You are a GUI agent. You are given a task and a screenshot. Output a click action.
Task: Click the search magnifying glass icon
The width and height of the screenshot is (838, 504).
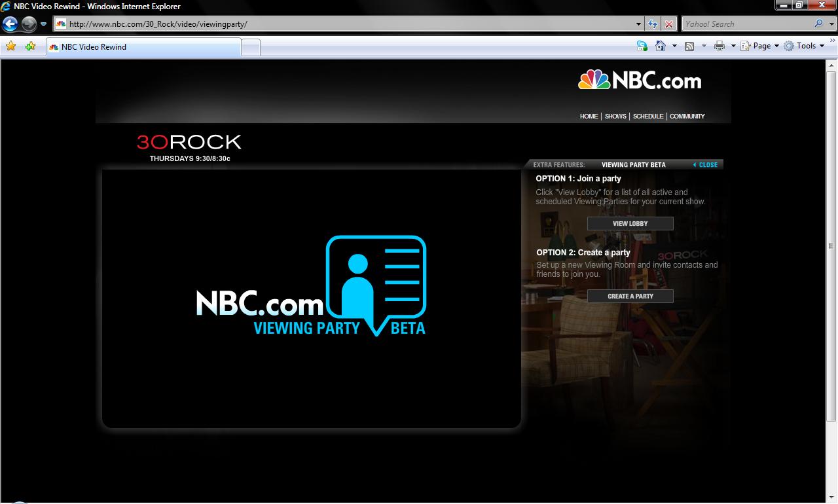[818, 24]
